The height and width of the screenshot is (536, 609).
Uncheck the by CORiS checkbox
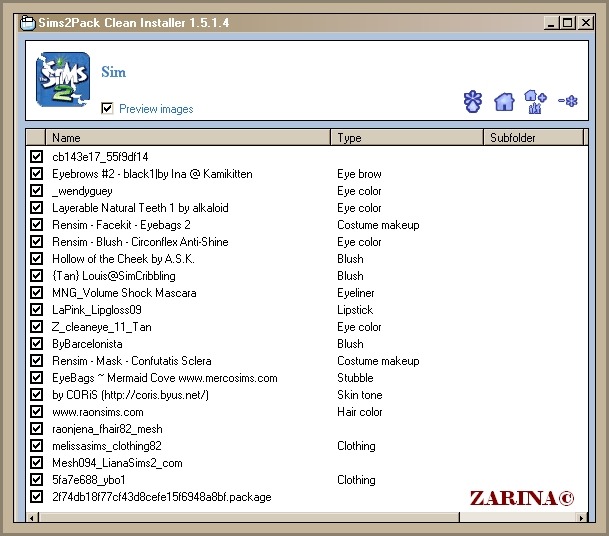pos(37,395)
